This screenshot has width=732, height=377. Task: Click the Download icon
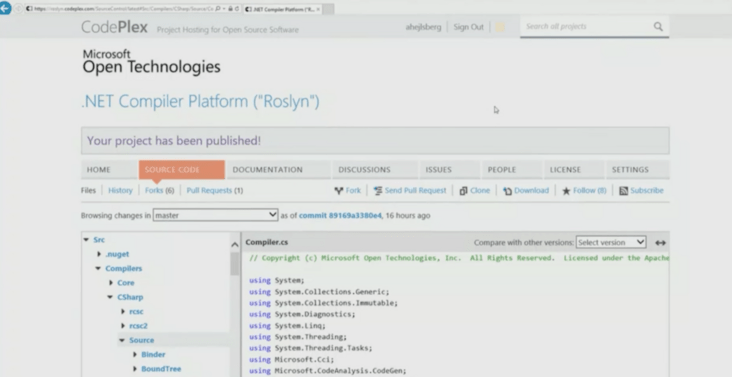click(x=507, y=190)
